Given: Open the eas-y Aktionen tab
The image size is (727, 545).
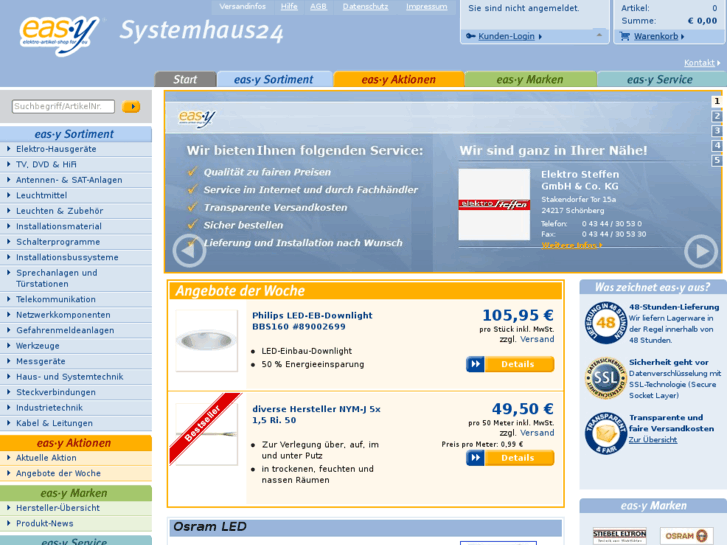Looking at the screenshot, I should click(x=399, y=79).
